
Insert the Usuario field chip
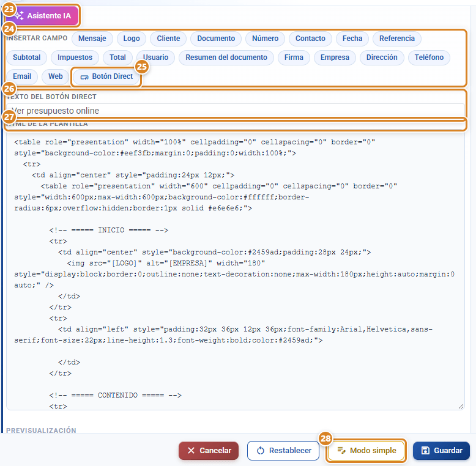(x=155, y=57)
